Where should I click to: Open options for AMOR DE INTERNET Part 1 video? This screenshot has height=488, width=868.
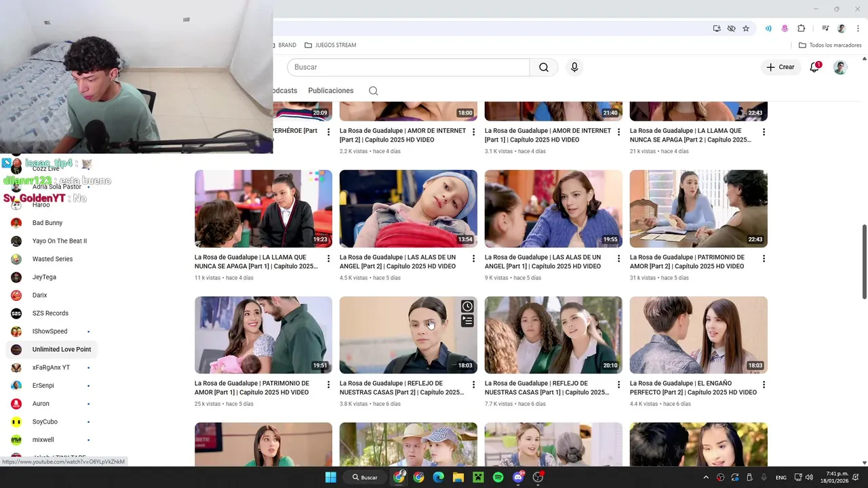coord(618,131)
